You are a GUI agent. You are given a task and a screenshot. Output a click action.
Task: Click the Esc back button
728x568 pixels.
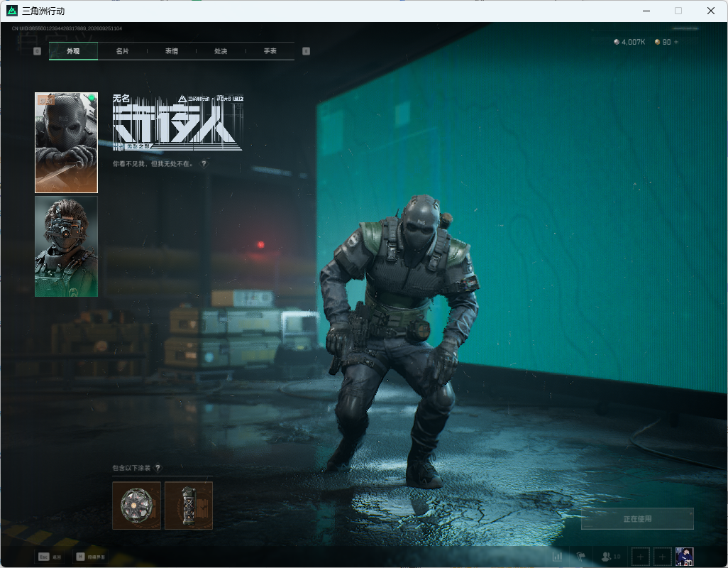pyautogui.click(x=50, y=557)
